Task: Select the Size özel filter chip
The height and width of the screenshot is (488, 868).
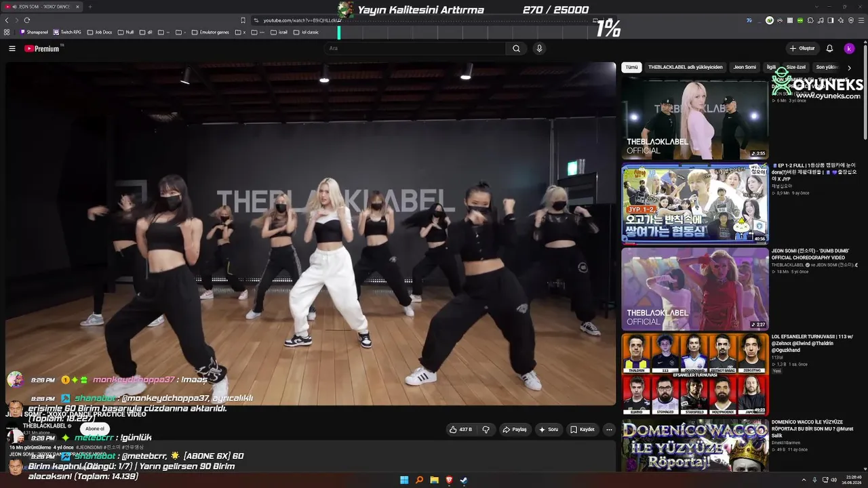Action: click(x=795, y=67)
